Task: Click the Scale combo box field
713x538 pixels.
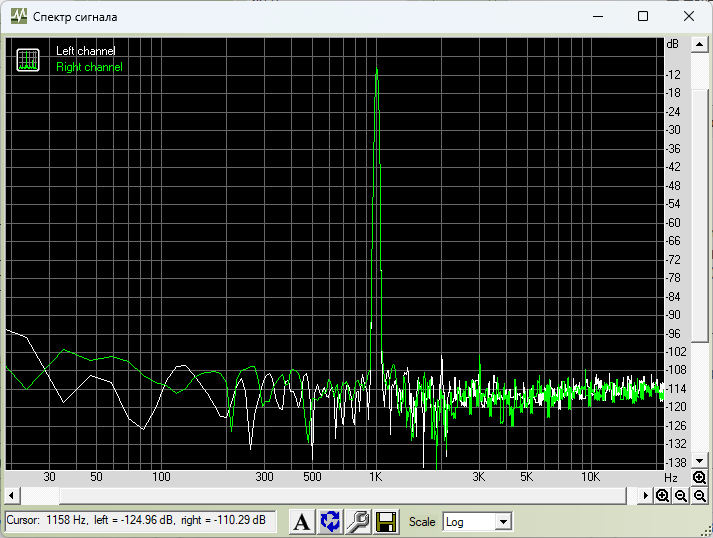Action: pos(477,522)
